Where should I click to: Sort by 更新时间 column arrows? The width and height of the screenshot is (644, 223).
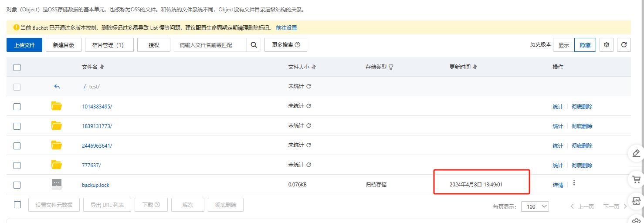click(x=475, y=67)
